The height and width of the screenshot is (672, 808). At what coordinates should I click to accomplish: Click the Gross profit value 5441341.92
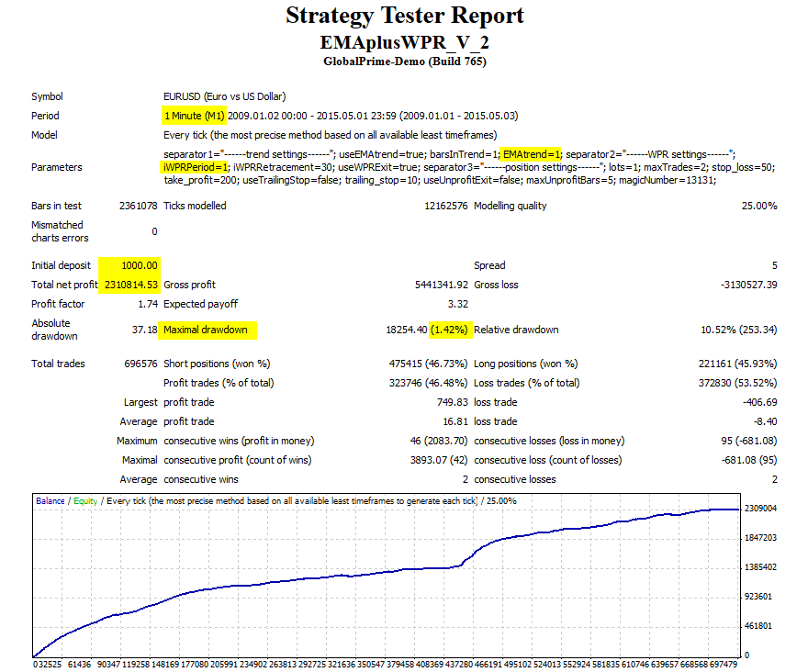click(442, 284)
